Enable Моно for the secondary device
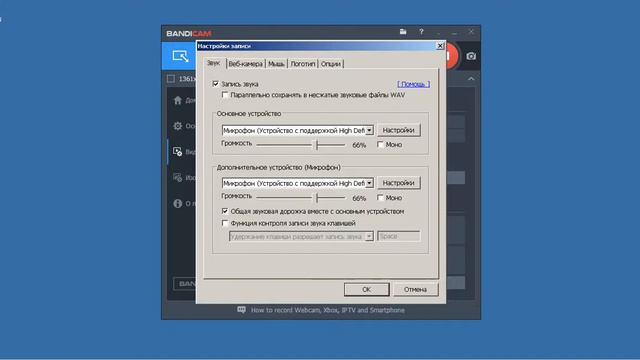 click(x=380, y=198)
